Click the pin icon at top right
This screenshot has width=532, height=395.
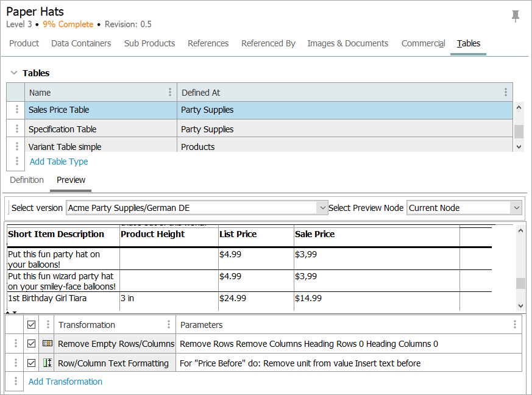(516, 16)
